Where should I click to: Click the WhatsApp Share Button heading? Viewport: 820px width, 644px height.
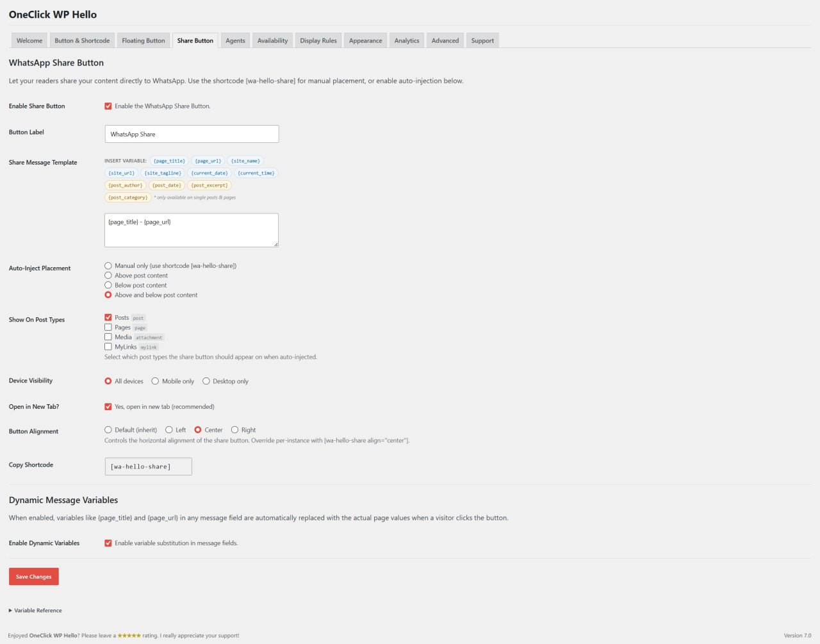pyautogui.click(x=56, y=63)
